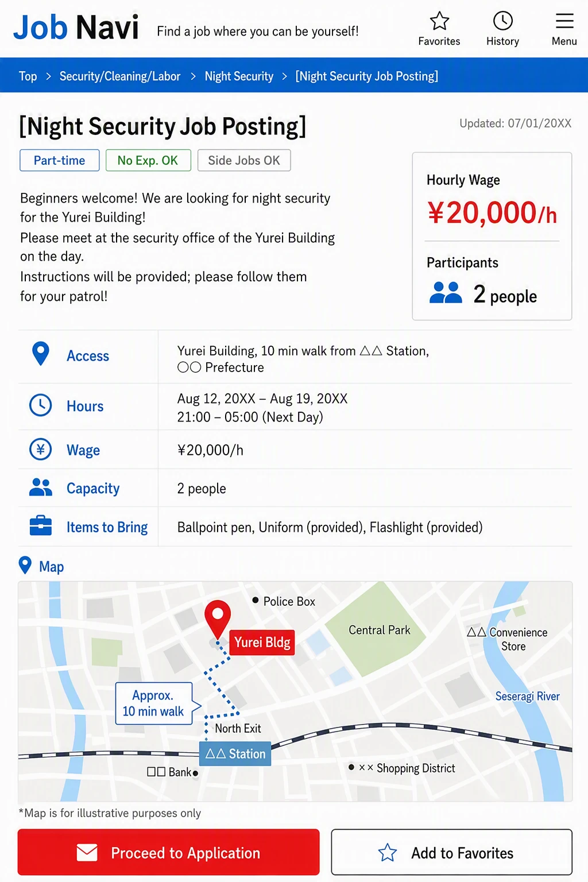Screen dimensions: 588x882
Task: Click the red Yurei Bldg map pin
Action: [218, 619]
